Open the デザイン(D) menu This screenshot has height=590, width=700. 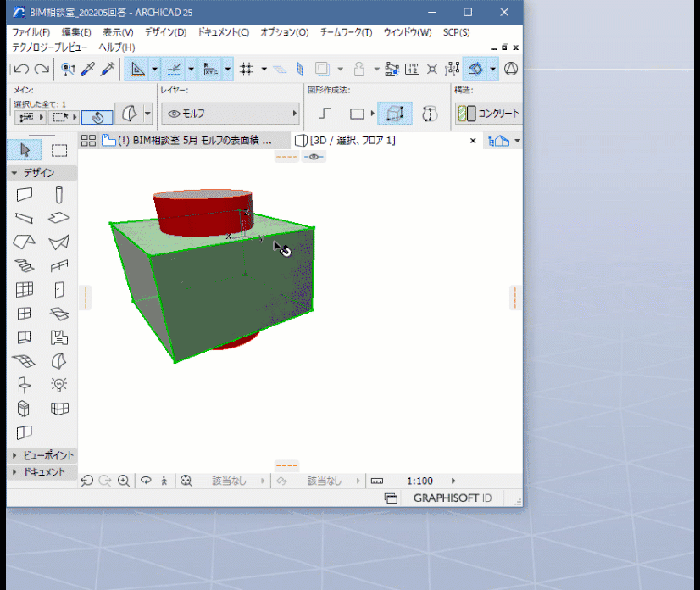tap(165, 32)
